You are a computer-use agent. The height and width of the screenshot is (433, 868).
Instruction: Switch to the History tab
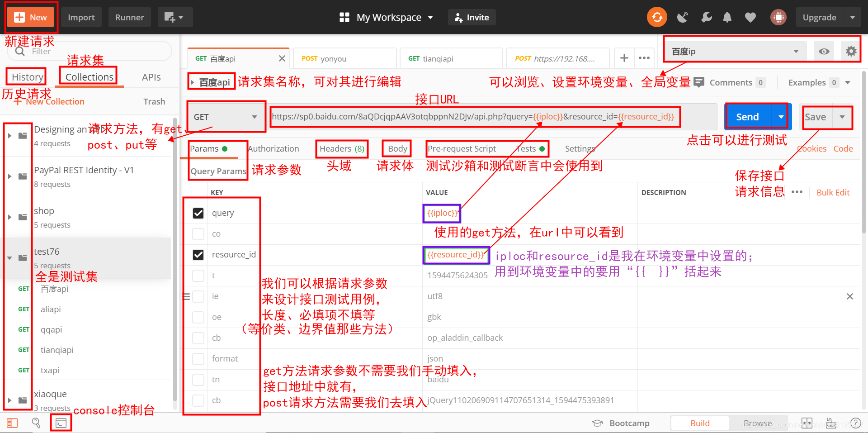click(x=27, y=77)
